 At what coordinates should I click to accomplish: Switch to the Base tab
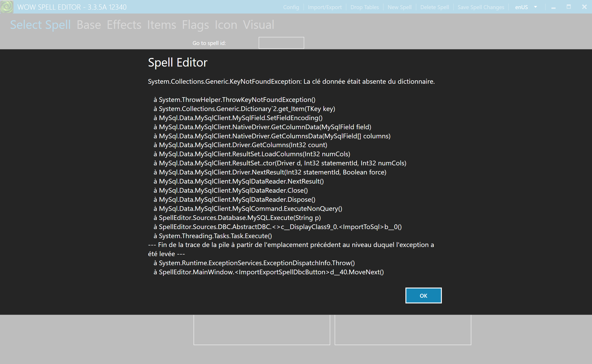tap(89, 25)
